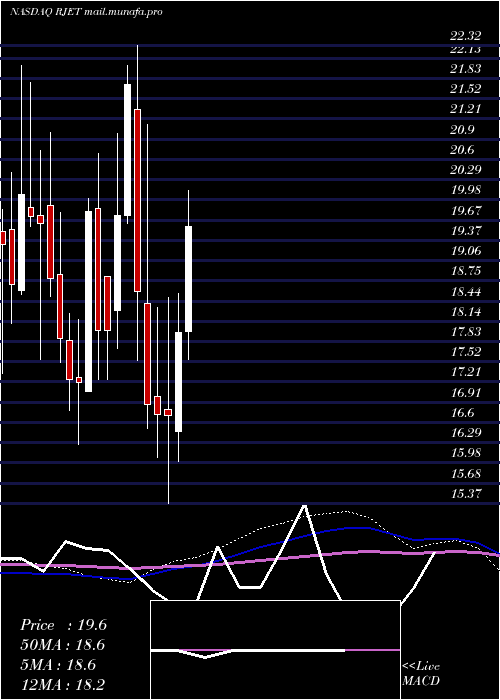Click the large red candlestick below 21.21

pyautogui.click(x=138, y=200)
